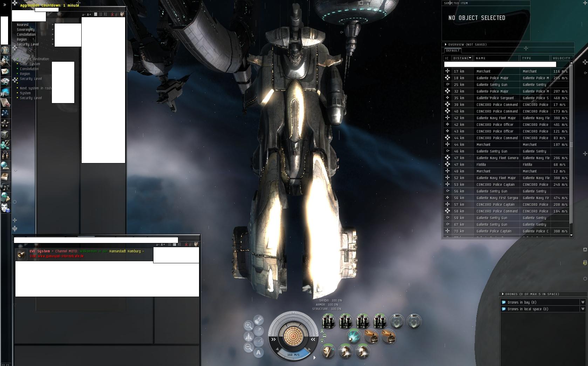Open the calculator globe icon in Neocom

5,197
